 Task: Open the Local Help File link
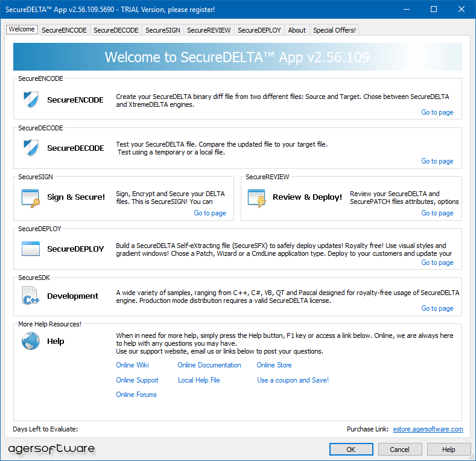tap(199, 380)
